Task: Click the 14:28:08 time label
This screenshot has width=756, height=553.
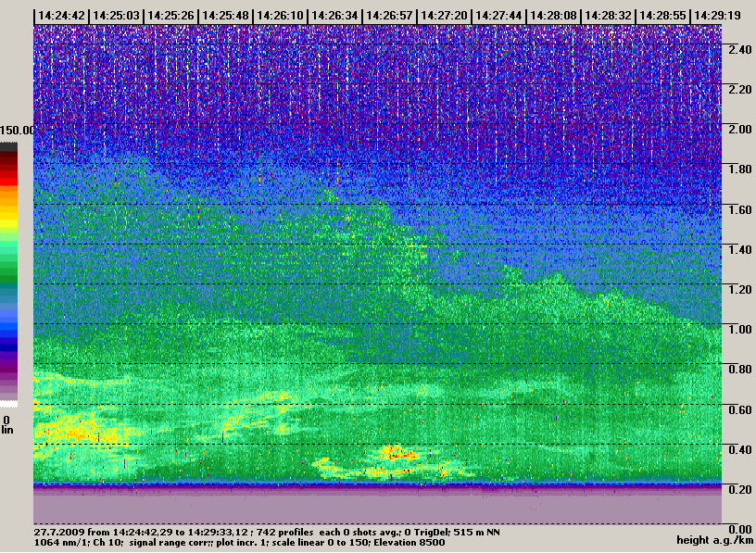Action: point(553,16)
